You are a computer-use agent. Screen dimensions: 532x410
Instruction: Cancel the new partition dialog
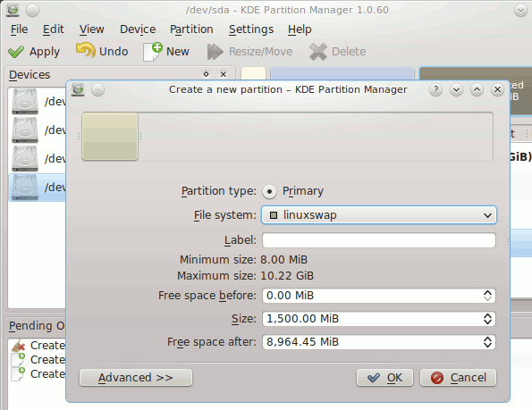pos(458,378)
